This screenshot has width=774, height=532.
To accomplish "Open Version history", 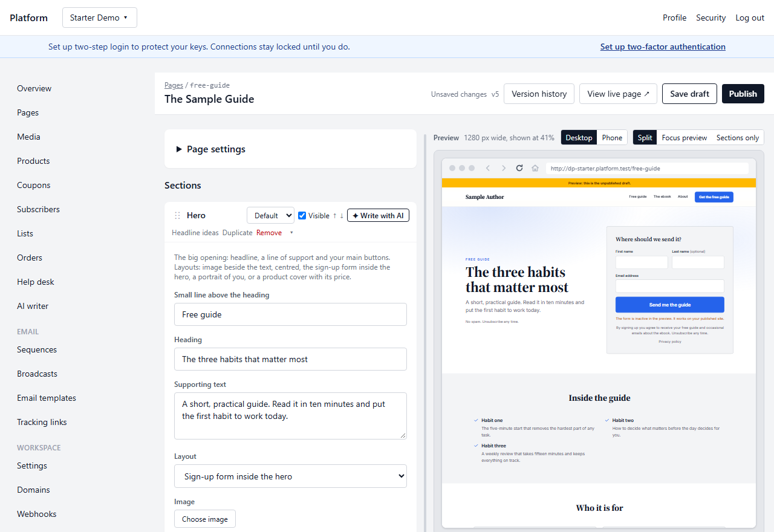I will click(x=539, y=94).
